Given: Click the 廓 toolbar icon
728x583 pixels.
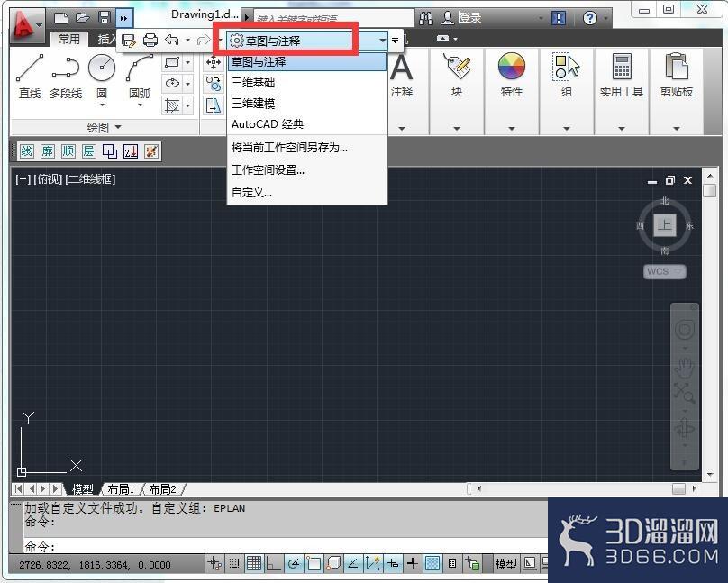Looking at the screenshot, I should point(48,151).
